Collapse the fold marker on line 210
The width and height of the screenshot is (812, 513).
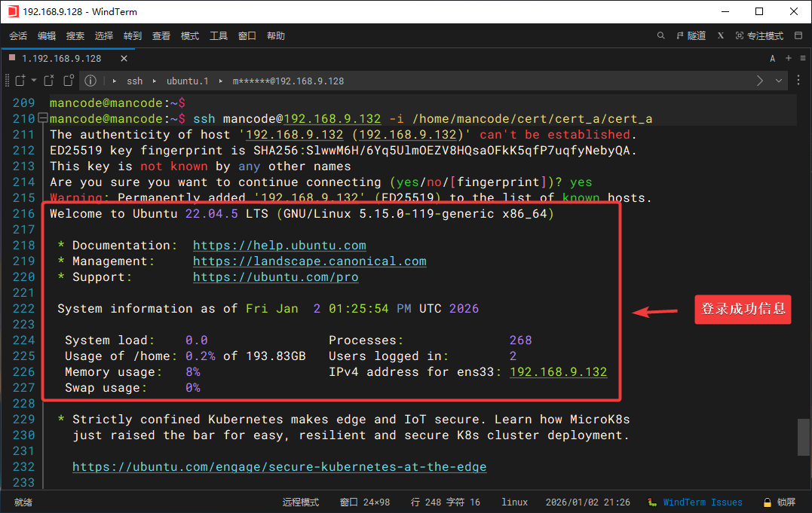(42, 118)
